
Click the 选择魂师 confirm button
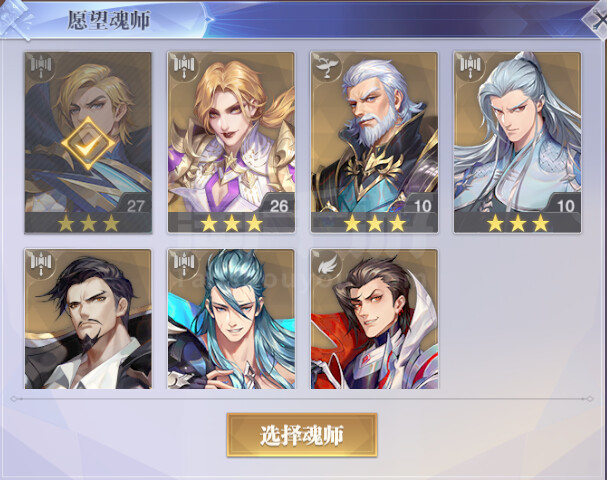302,435
